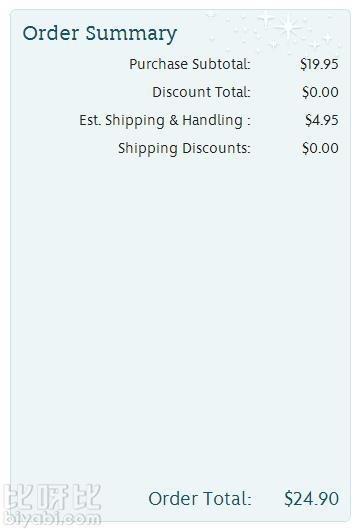Click the $4.95 shipping amount

click(322, 120)
